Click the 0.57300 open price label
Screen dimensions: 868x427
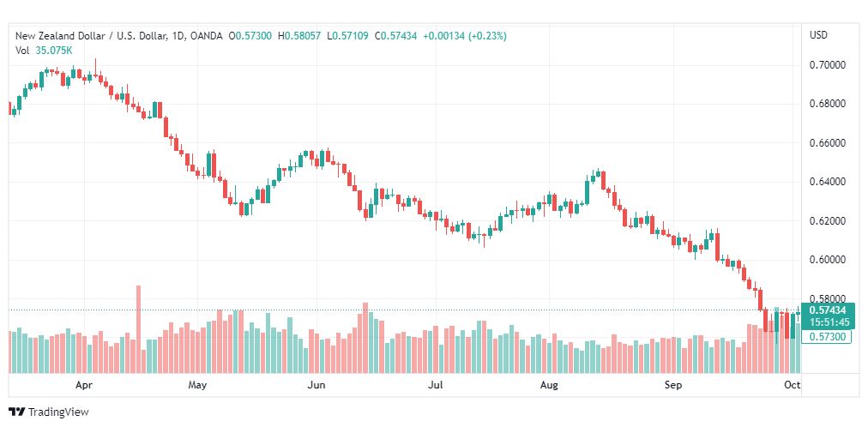tap(829, 336)
